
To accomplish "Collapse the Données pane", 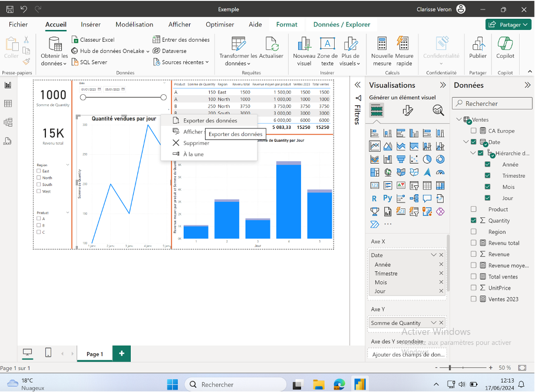I will (527, 85).
